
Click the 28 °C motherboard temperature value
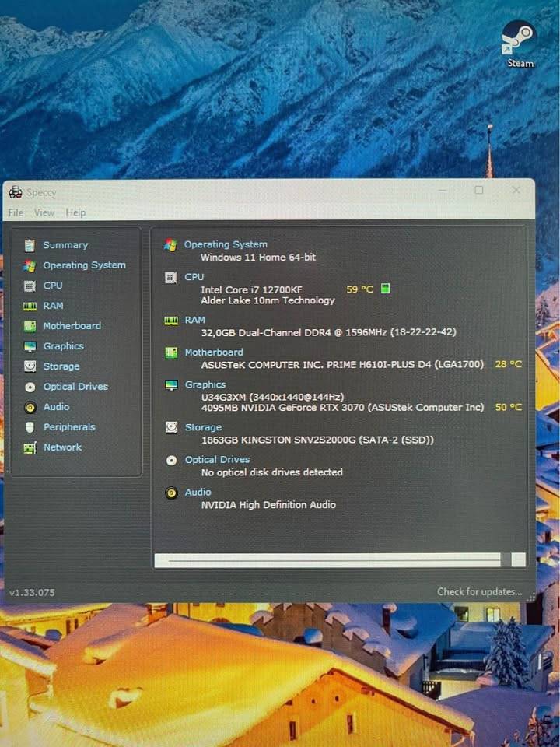[509, 364]
